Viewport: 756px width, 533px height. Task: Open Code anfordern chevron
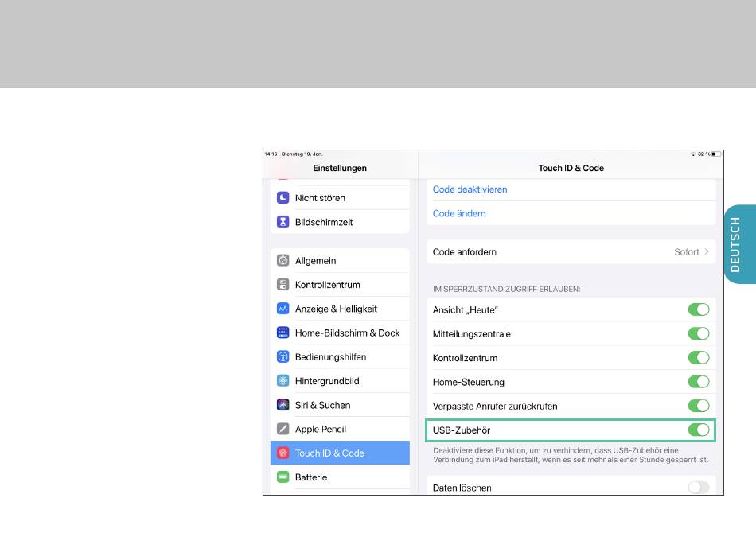pos(707,251)
